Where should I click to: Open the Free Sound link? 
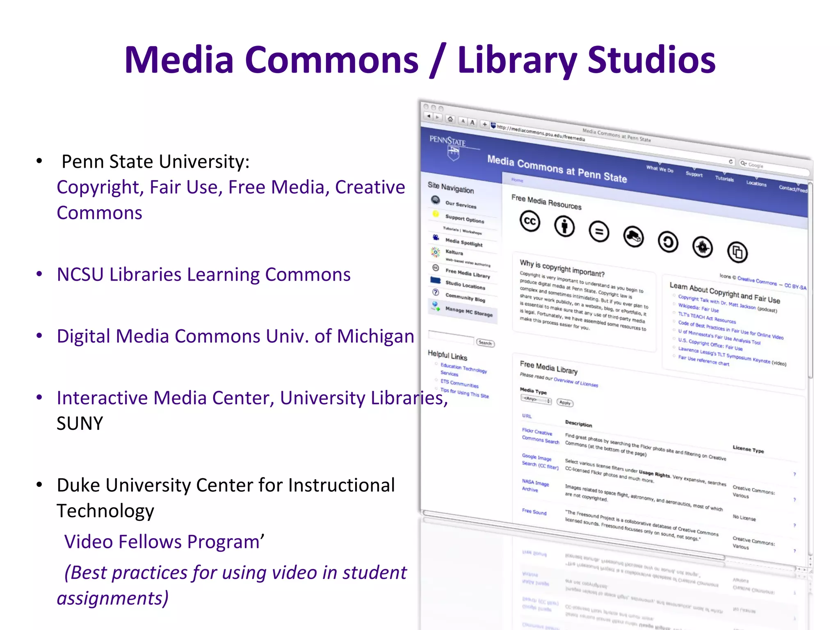[534, 511]
